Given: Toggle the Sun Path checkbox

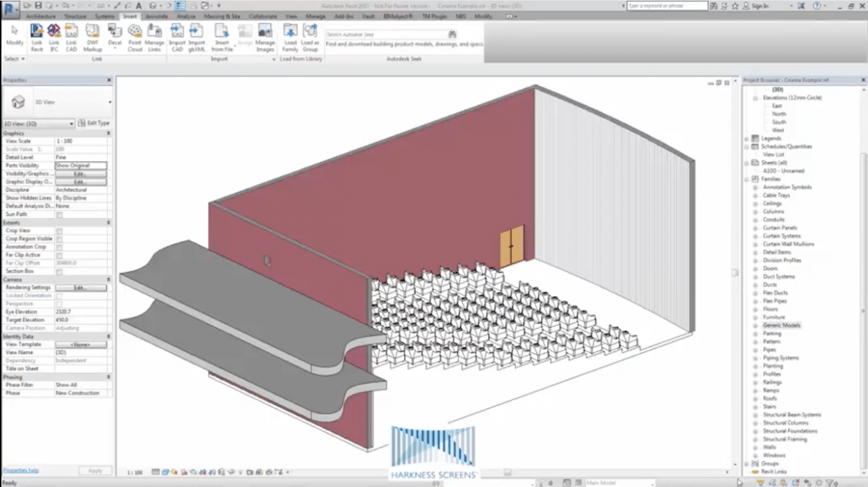Looking at the screenshot, I should click(60, 214).
